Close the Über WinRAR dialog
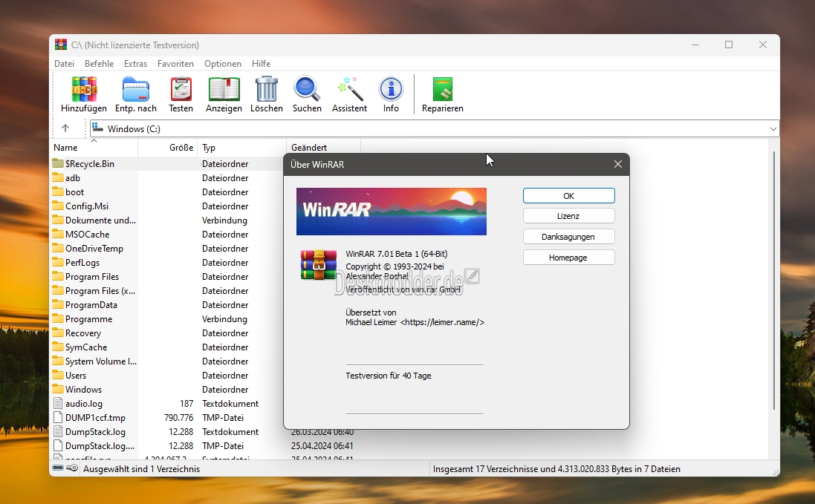 pos(617,164)
